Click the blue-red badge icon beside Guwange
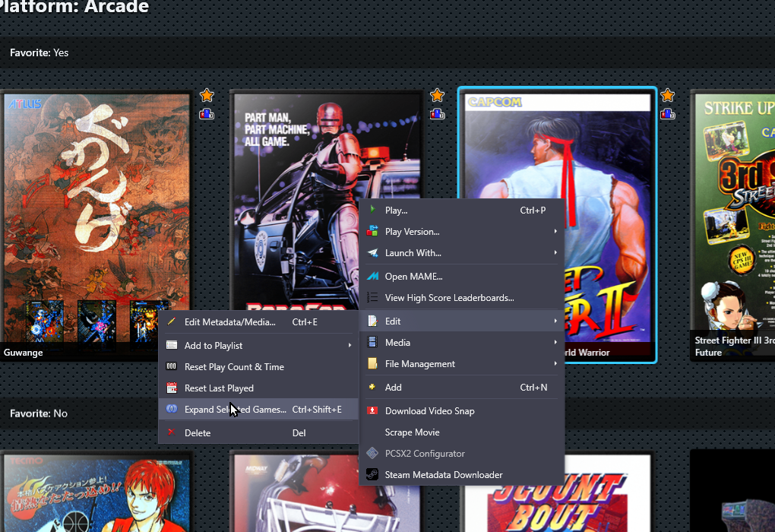775x532 pixels. [207, 114]
